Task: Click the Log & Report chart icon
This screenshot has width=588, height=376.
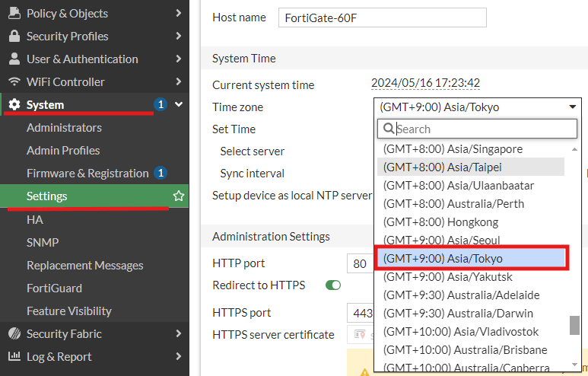Action: 14,355
